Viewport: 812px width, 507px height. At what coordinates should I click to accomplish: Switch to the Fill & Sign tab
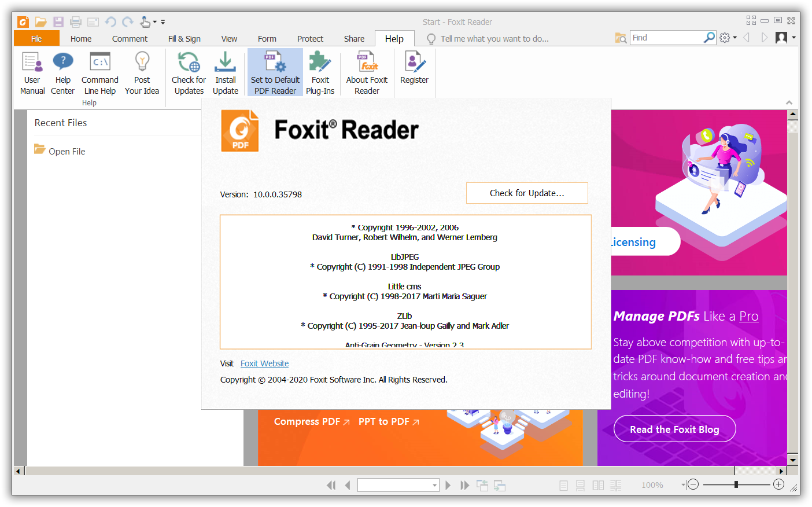[x=184, y=39]
